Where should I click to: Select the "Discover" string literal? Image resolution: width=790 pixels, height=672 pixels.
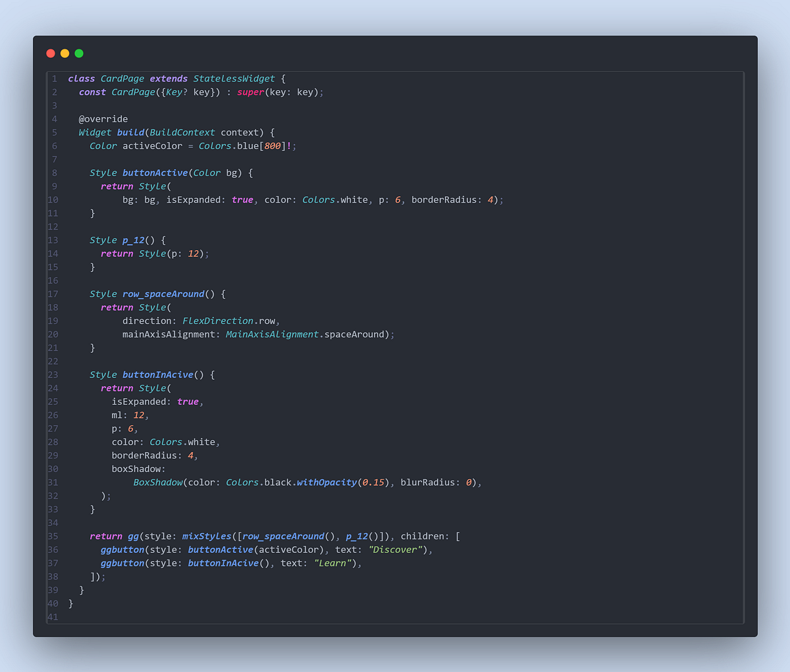click(395, 550)
